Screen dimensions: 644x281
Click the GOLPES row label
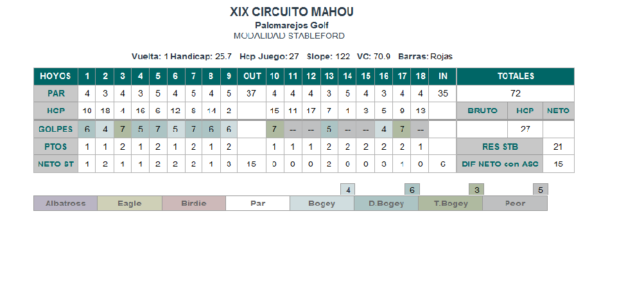[55, 129]
